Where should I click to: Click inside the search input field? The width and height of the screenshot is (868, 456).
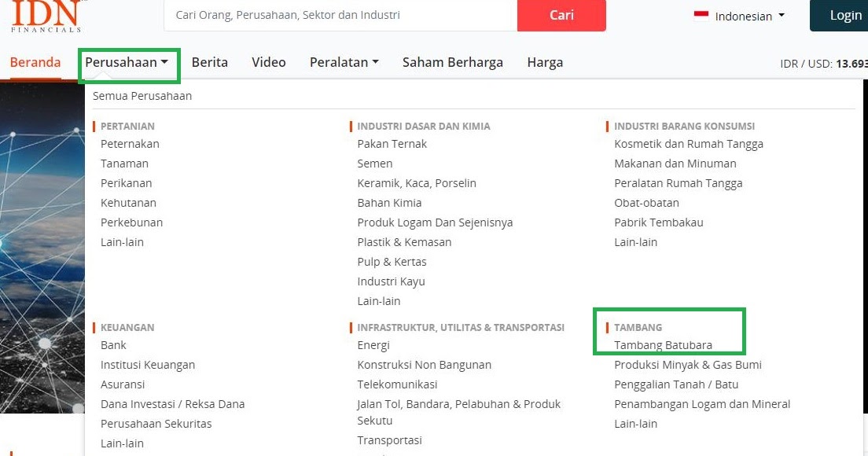[x=338, y=15]
